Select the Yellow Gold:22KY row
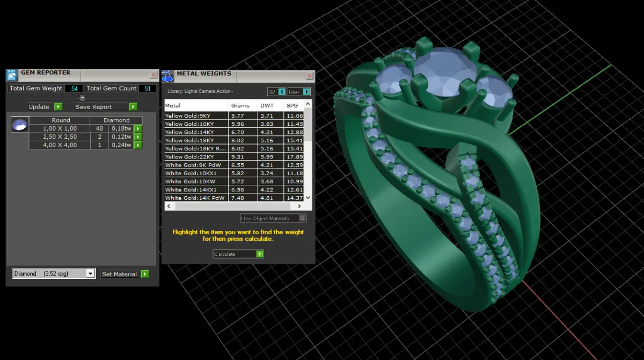 [x=234, y=157]
